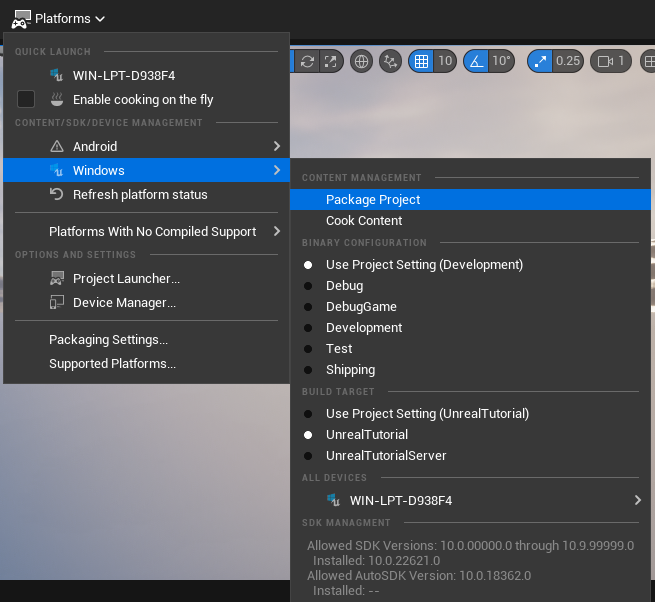Click the rotate transform tool icon

click(307, 61)
